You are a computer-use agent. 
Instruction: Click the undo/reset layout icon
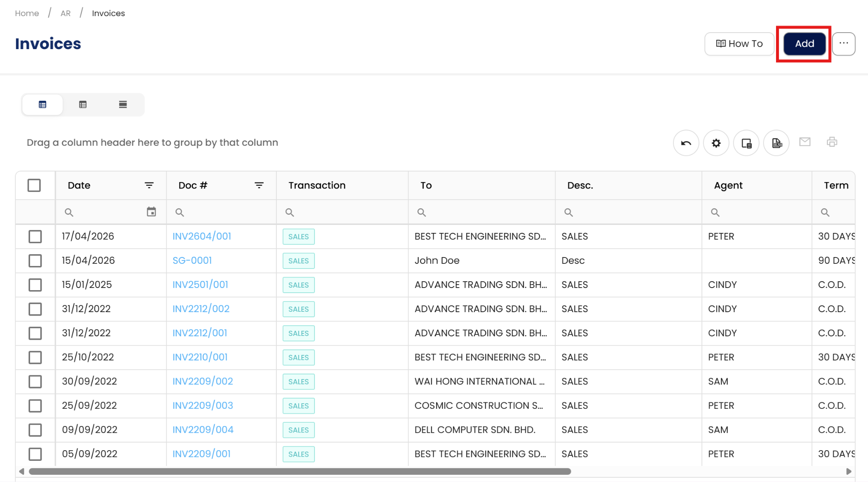686,143
